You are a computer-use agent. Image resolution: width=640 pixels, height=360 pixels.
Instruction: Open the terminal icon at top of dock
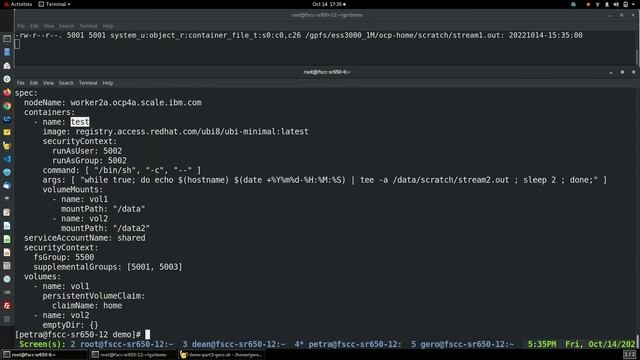coord(7,39)
